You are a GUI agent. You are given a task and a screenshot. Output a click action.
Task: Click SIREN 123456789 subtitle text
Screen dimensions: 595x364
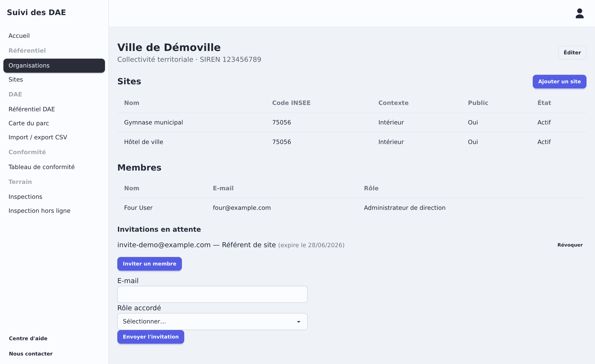click(x=230, y=59)
